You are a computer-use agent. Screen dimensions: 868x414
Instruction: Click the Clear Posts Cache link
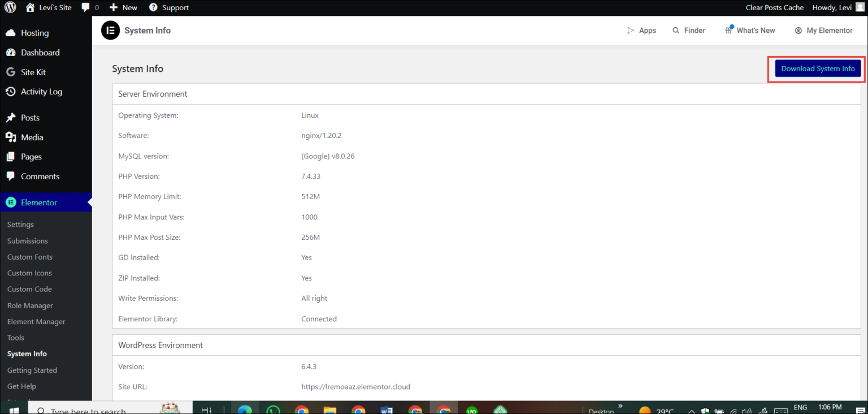774,7
